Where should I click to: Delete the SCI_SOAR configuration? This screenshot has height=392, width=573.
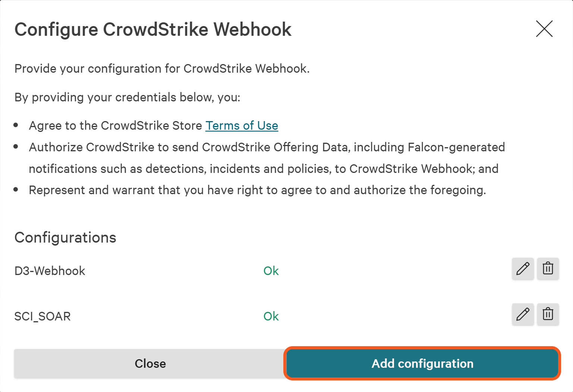tap(548, 314)
